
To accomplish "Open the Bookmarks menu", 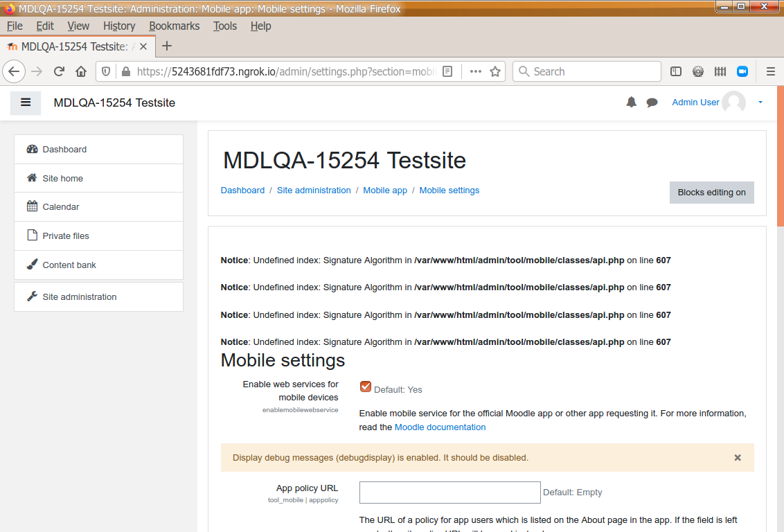I will pyautogui.click(x=174, y=26).
